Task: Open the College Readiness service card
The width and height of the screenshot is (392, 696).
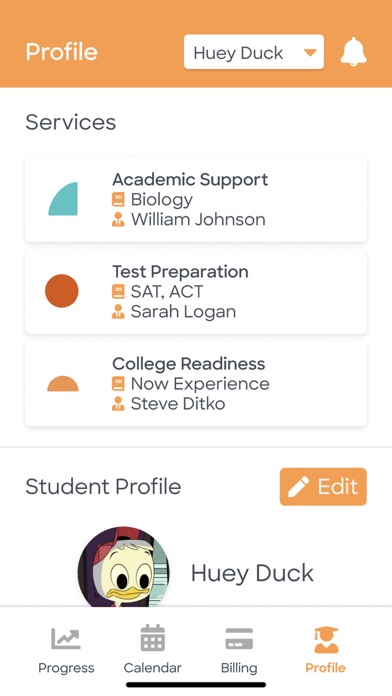Action: tap(196, 384)
